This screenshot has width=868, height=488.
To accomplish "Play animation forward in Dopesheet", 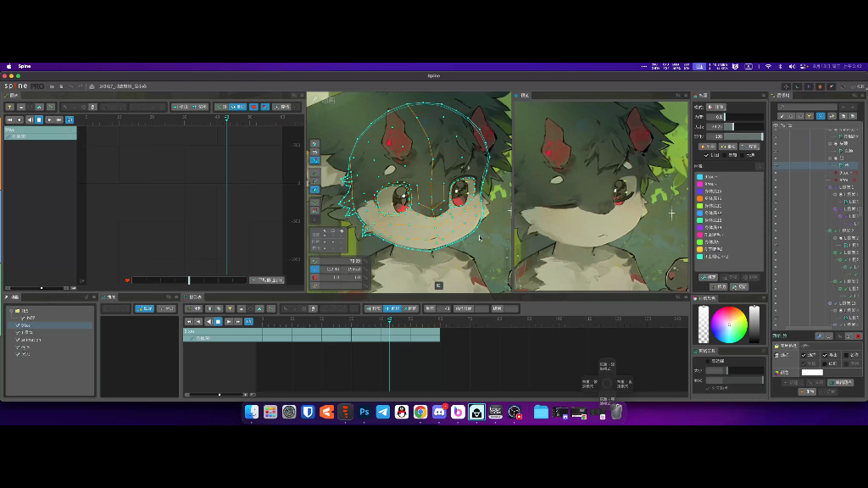I will click(229, 321).
